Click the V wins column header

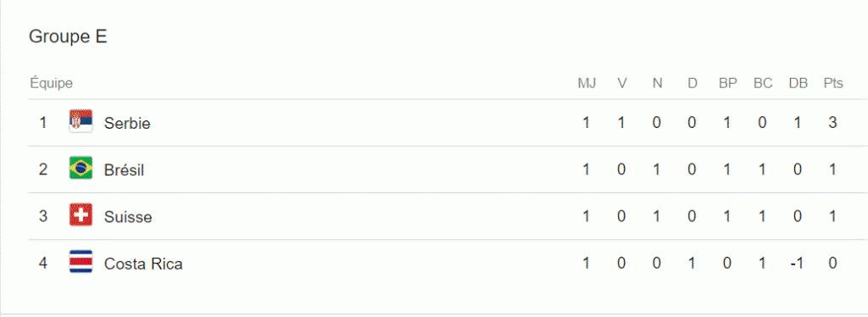tap(622, 84)
